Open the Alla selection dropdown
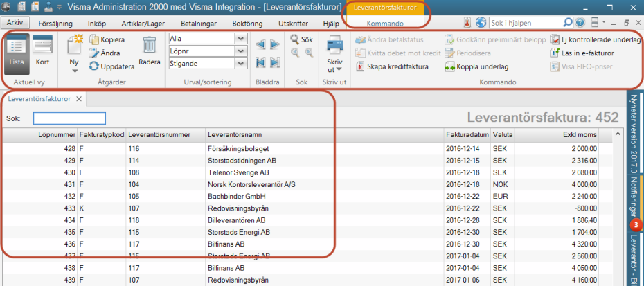This screenshot has height=286, width=644. click(240, 39)
